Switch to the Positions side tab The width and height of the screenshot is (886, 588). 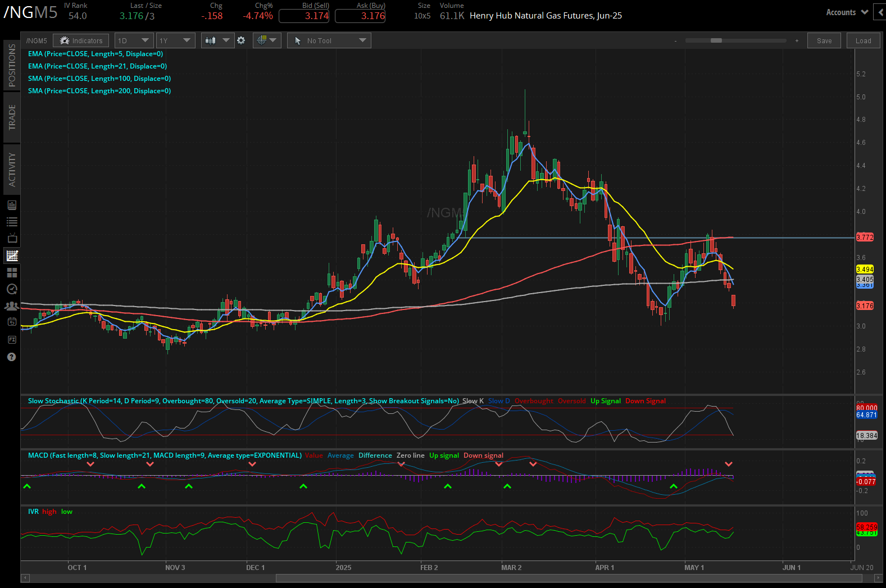(x=12, y=66)
